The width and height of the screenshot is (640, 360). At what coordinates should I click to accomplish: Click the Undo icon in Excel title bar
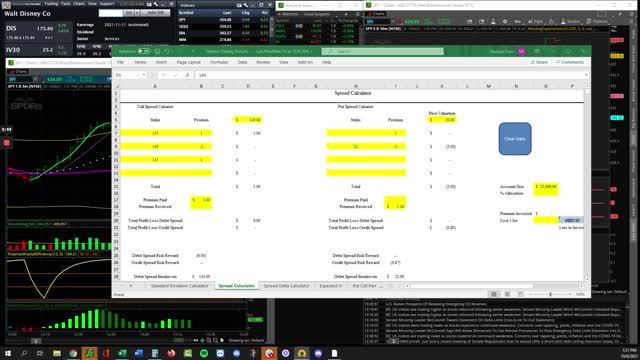coord(167,51)
